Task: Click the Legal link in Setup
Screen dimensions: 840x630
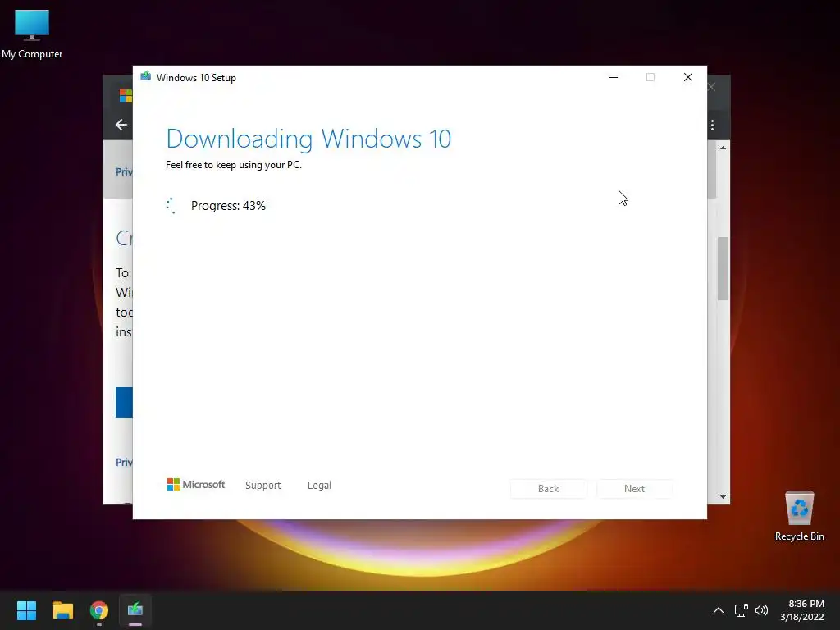Action: pyautogui.click(x=319, y=486)
